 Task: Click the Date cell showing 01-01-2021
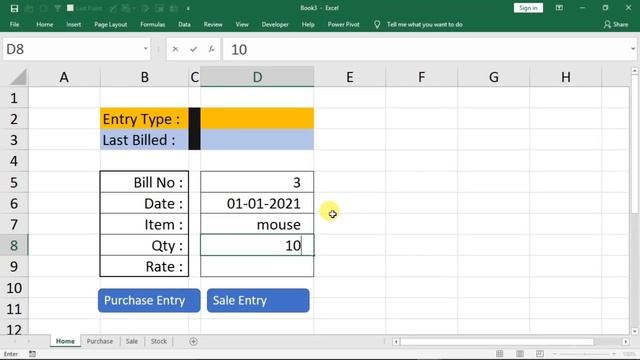[x=257, y=203]
